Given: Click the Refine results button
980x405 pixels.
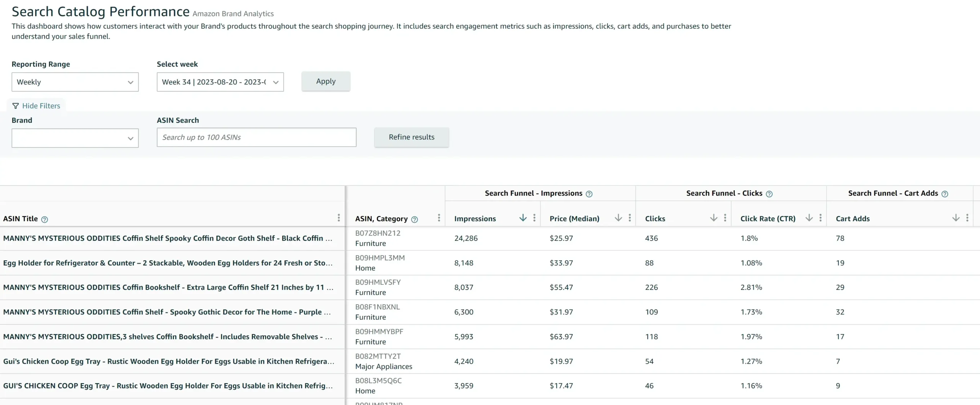Looking at the screenshot, I should coord(411,137).
